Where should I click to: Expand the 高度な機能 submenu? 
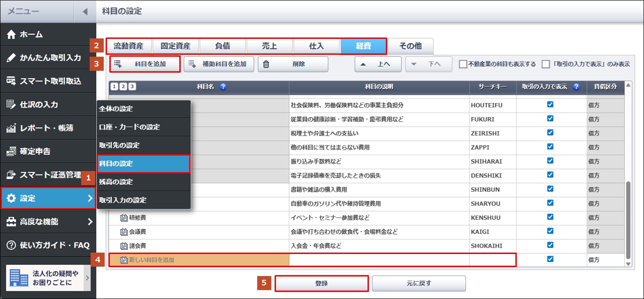[x=90, y=222]
